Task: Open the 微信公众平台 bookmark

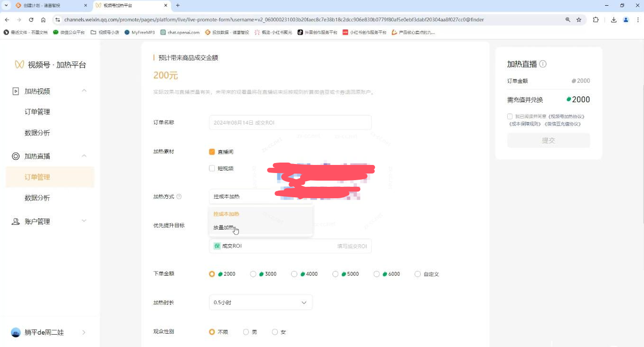Action: tap(69, 32)
